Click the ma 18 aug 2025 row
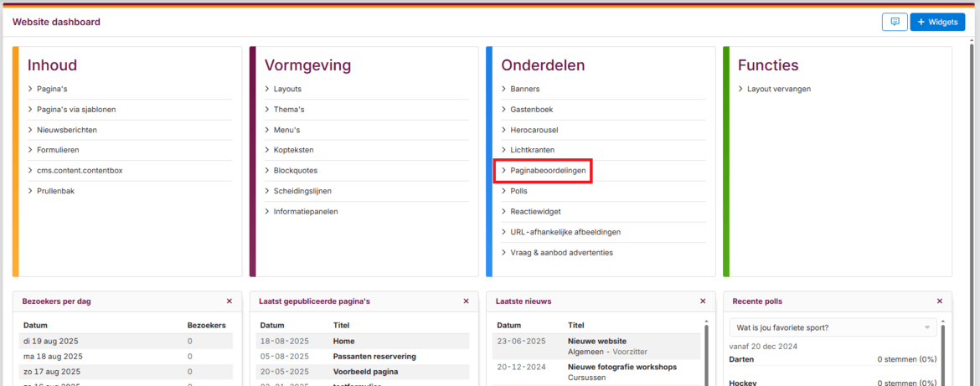 (x=126, y=356)
